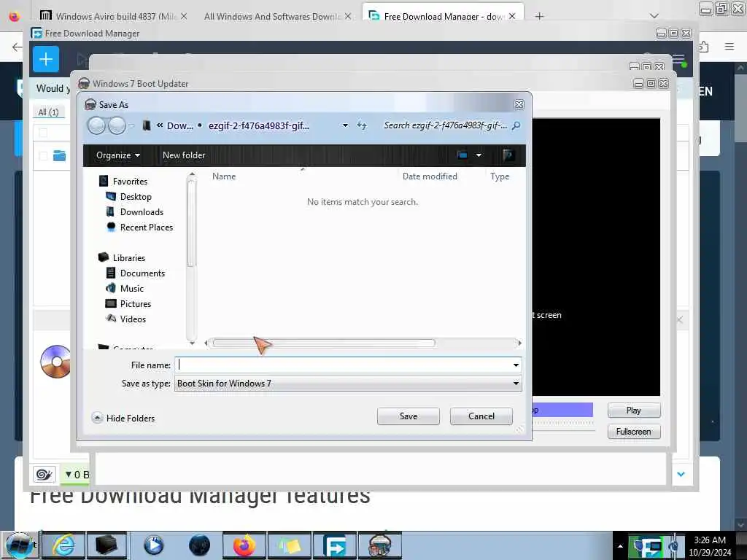Click the navigation pane scroll down arrow
The image size is (747, 560).
pos(192,343)
